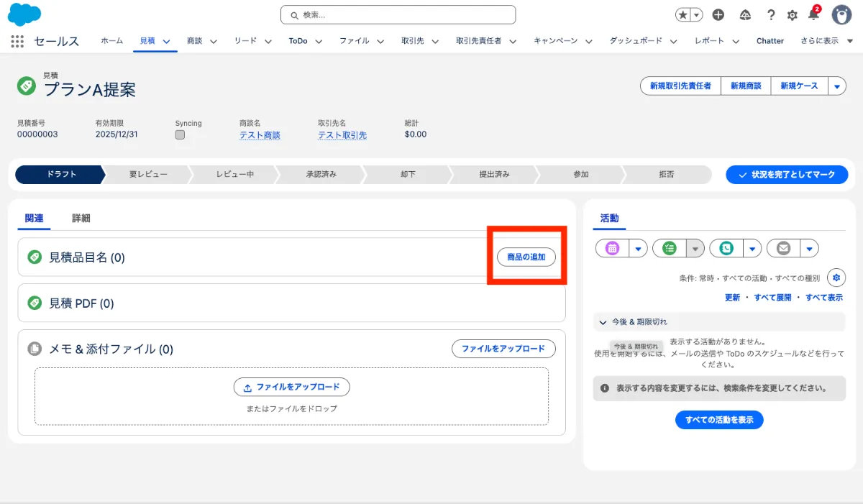Select the レビュー中 path stage
This screenshot has height=504, width=863.
(x=234, y=174)
